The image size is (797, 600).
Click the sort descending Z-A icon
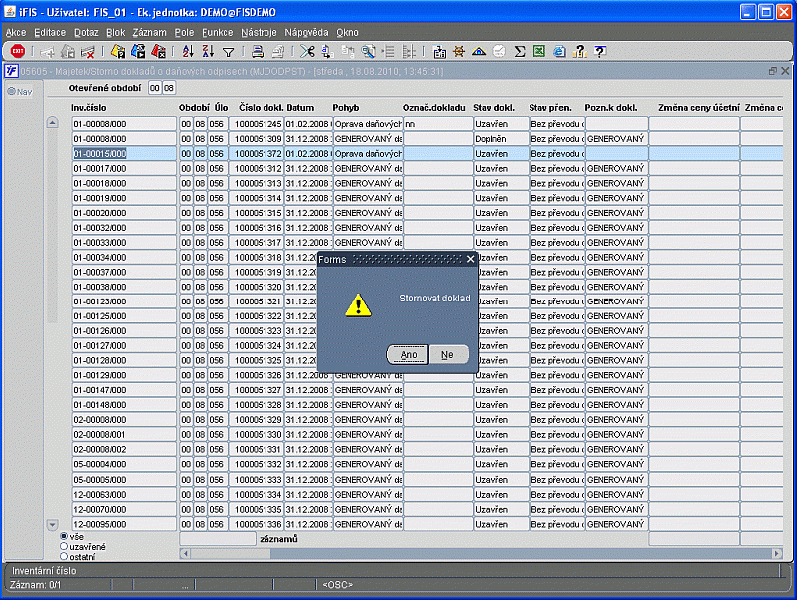207,51
